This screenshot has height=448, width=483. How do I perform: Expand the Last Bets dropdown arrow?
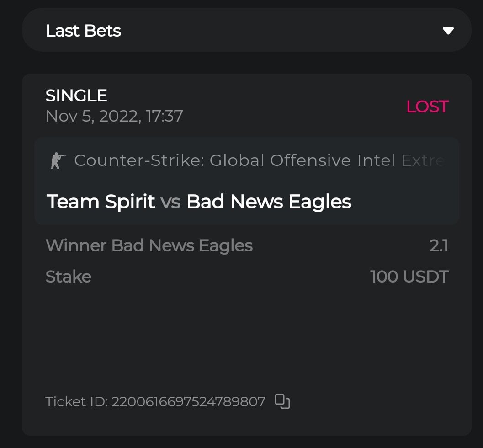point(448,31)
